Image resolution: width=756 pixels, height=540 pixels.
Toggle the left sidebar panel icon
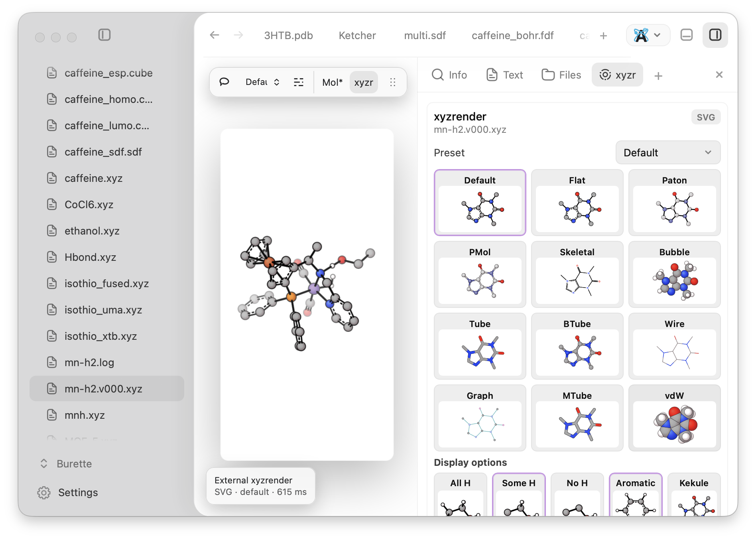point(104,35)
